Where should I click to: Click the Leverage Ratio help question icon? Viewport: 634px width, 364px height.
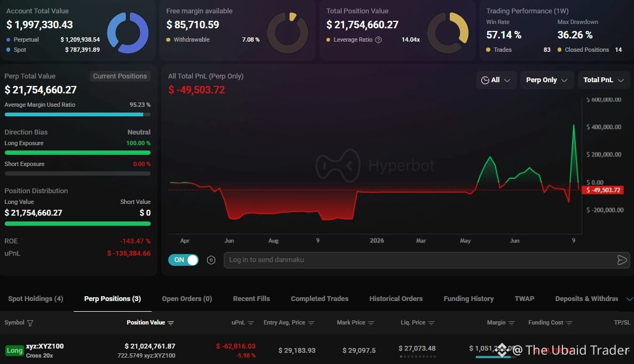(379, 39)
